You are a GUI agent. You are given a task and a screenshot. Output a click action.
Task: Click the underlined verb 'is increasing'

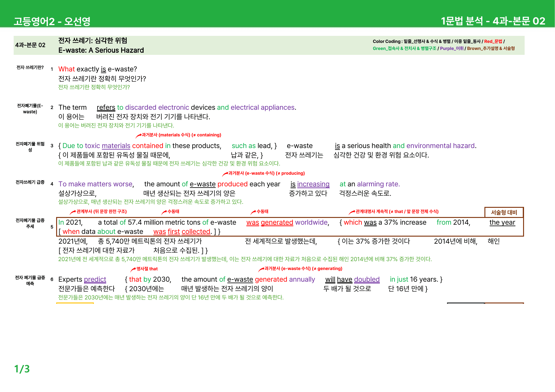pos(310,184)
